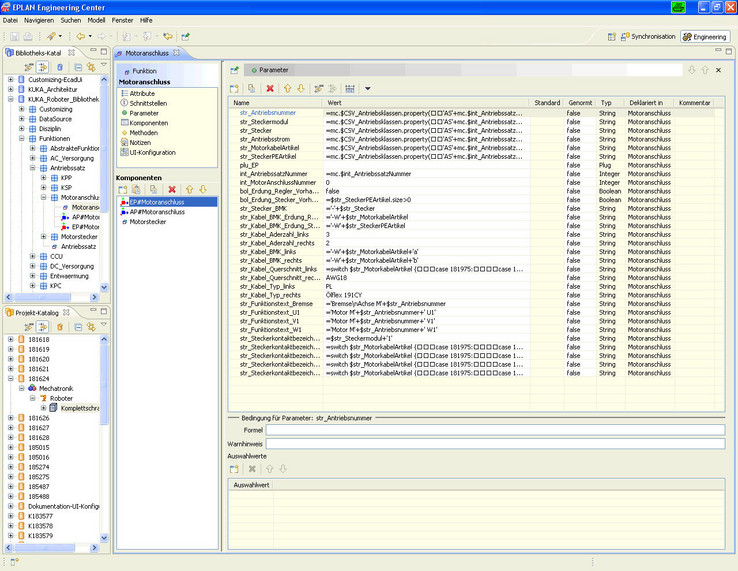Image resolution: width=738 pixels, height=571 pixels.
Task: Click collapse all icon in Bibliotheks-Katalog toolbar
Action: [x=76, y=67]
